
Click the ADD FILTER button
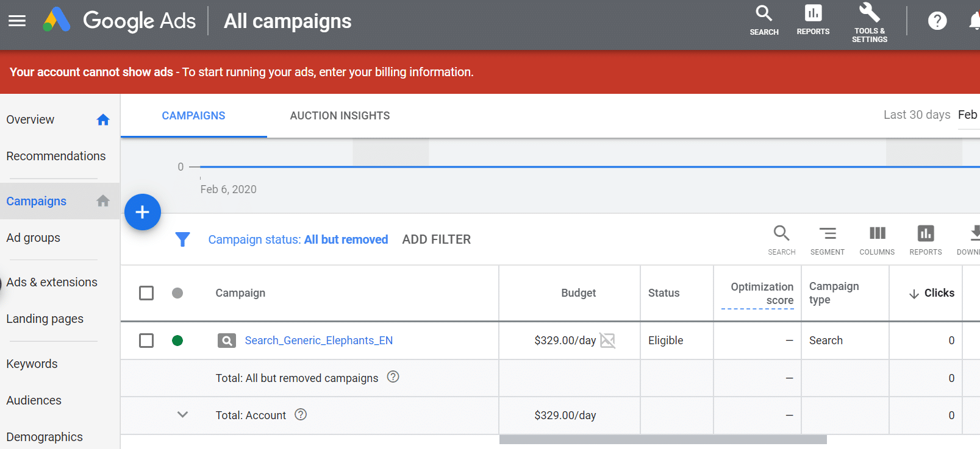436,239
